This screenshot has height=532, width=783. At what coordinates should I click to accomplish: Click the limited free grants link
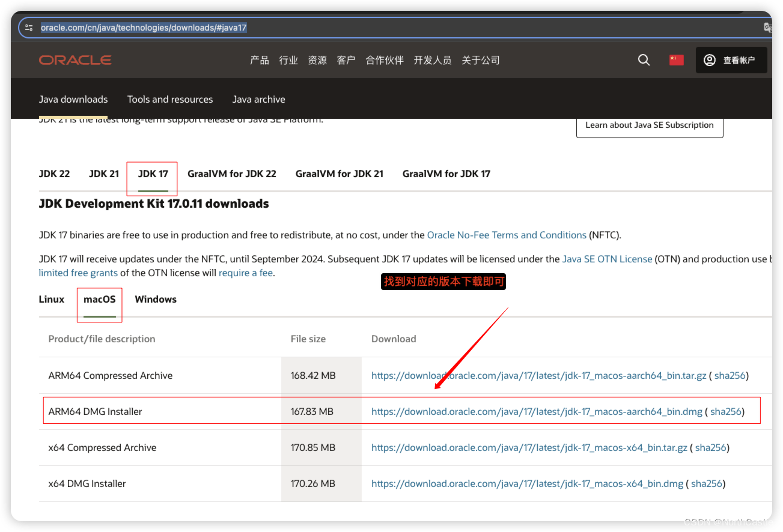[x=78, y=273]
